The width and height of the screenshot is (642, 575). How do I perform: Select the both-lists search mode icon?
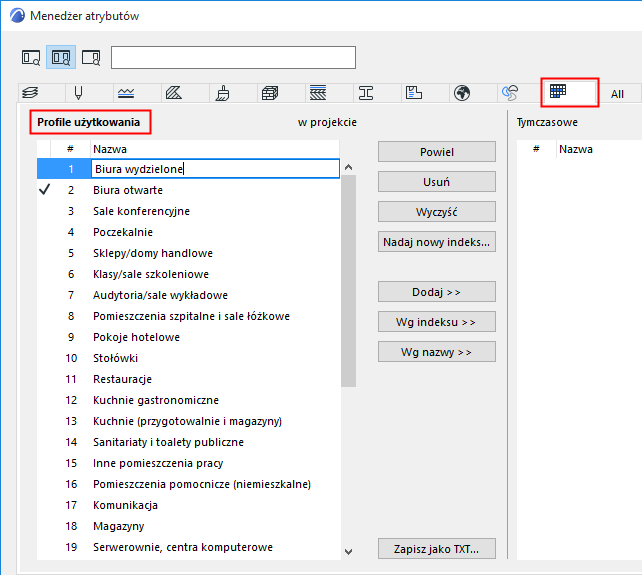click(61, 57)
